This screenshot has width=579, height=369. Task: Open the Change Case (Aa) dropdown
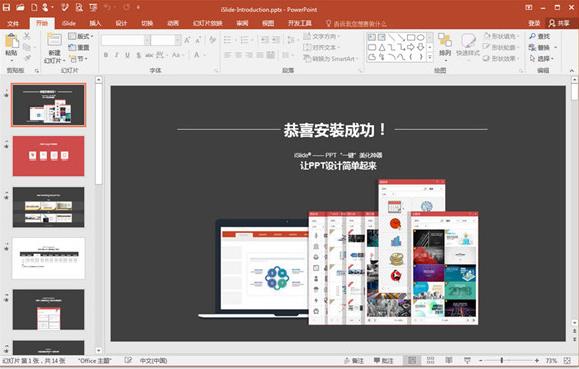point(177,55)
